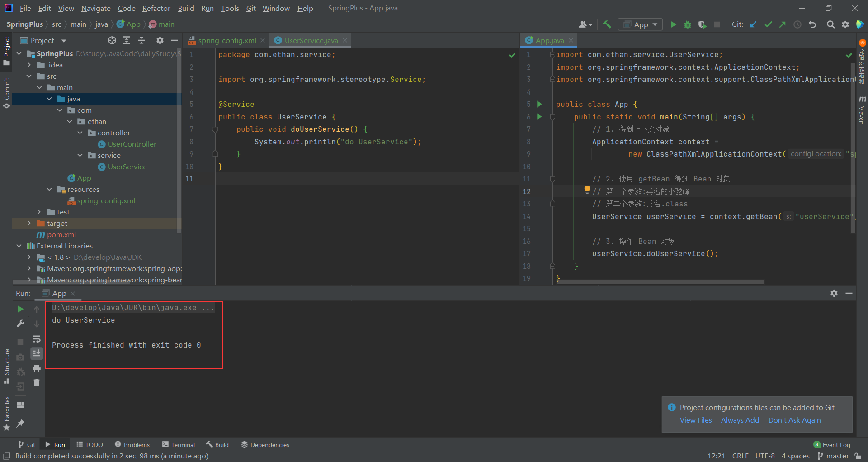The height and width of the screenshot is (462, 868).
Task: Click the run gutter arrow beside class App
Action: pyautogui.click(x=539, y=104)
